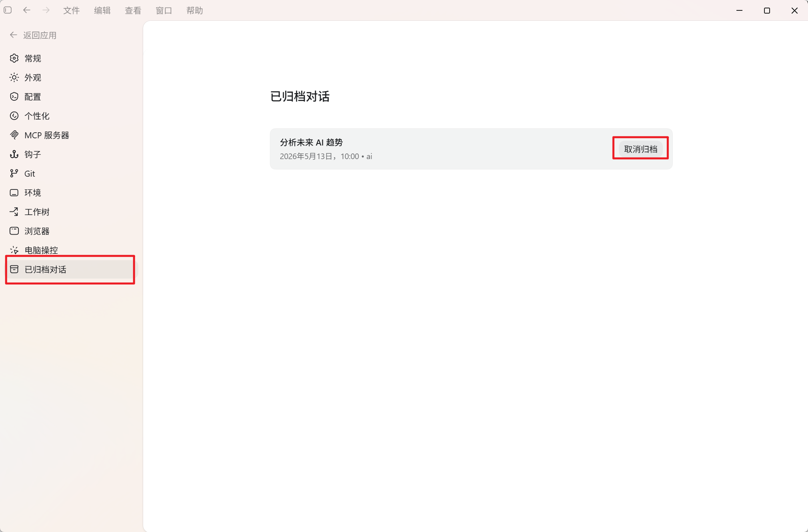Open the 查看 menu
The height and width of the screenshot is (532, 808).
133,10
